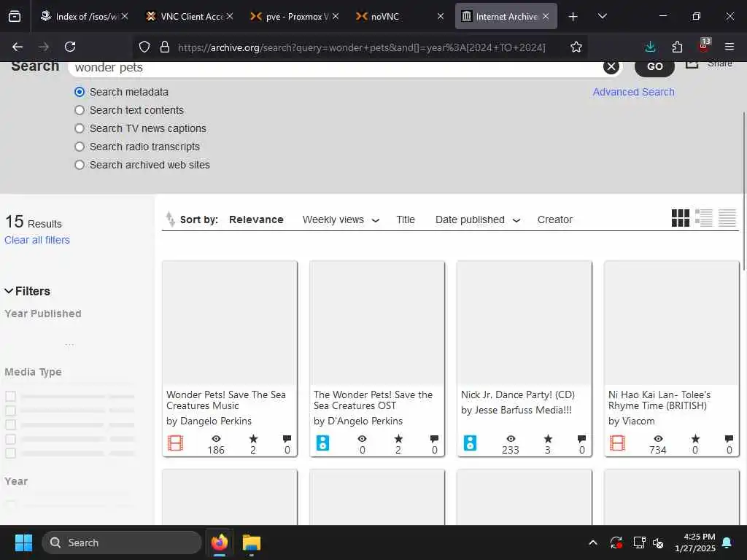
Task: Check the last Media Type filter checkbox
Action: pyautogui.click(x=10, y=453)
